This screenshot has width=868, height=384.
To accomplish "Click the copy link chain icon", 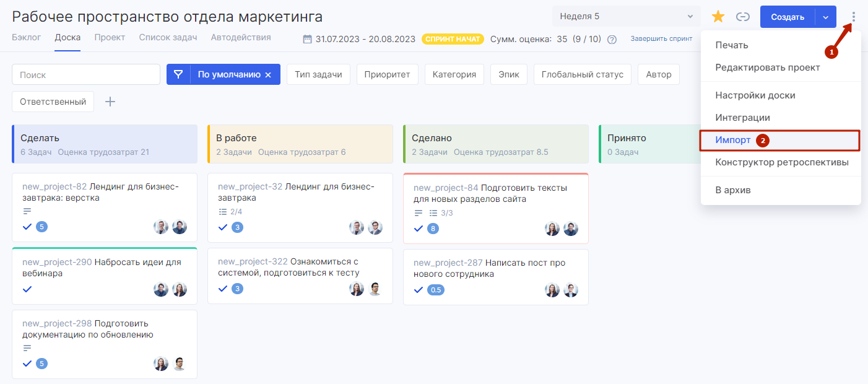I will [x=743, y=17].
